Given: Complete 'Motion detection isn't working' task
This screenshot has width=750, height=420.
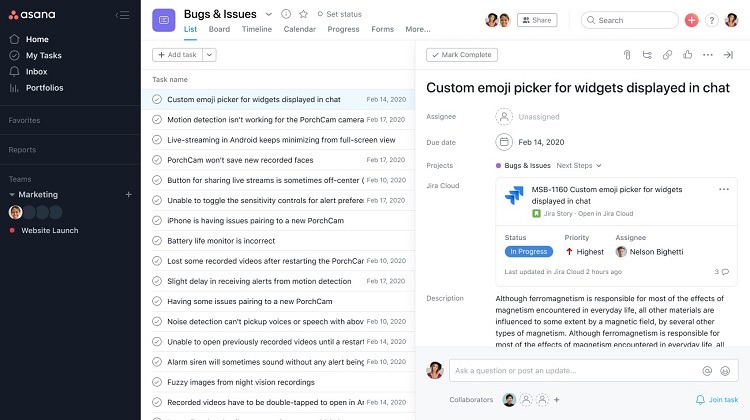Looking at the screenshot, I should pyautogui.click(x=157, y=120).
